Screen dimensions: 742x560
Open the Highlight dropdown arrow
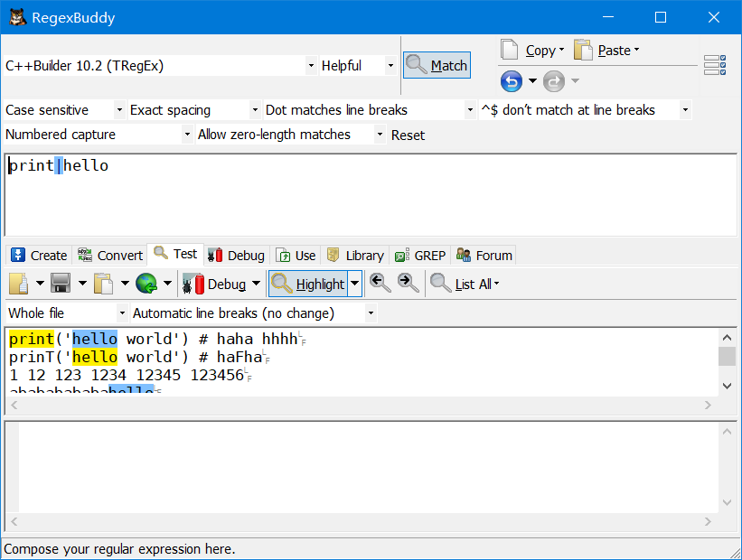(x=355, y=284)
